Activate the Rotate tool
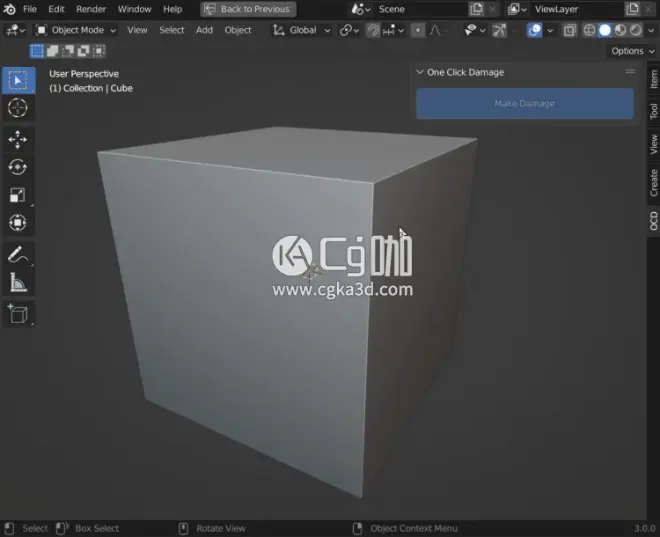660x537 pixels. pyautogui.click(x=18, y=167)
